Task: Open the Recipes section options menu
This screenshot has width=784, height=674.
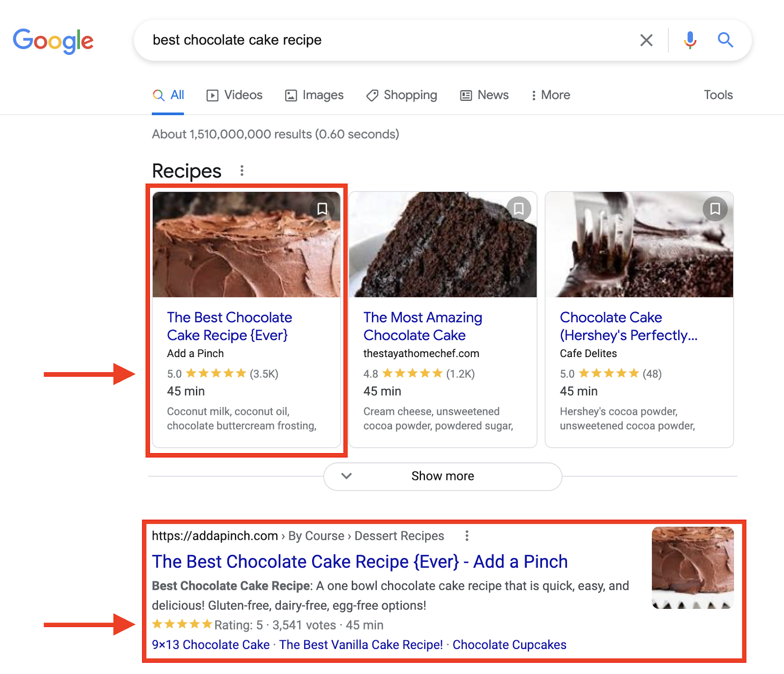Action: tap(242, 170)
